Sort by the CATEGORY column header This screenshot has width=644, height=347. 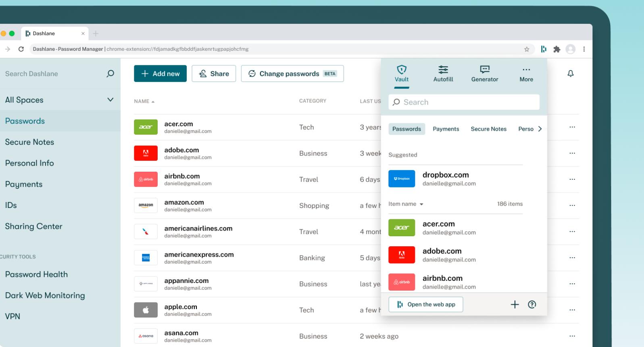point(313,101)
